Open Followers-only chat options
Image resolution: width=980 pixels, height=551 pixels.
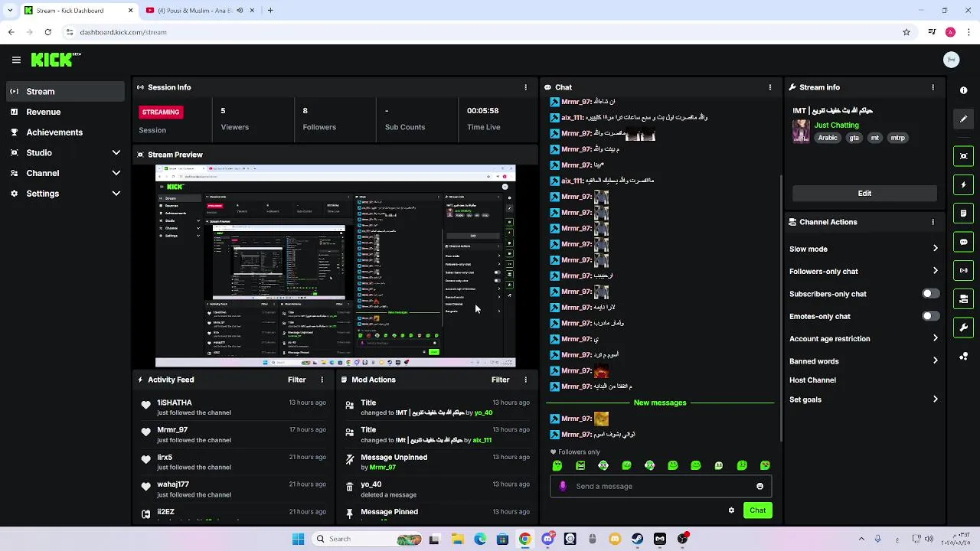pyautogui.click(x=864, y=271)
